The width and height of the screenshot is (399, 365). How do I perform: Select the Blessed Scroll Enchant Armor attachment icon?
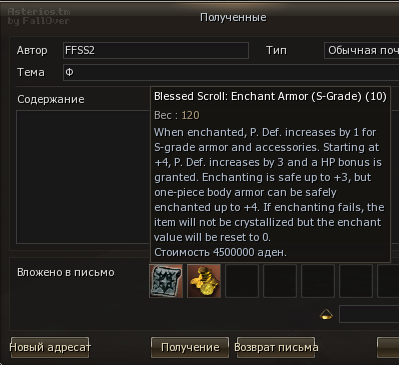click(x=166, y=281)
